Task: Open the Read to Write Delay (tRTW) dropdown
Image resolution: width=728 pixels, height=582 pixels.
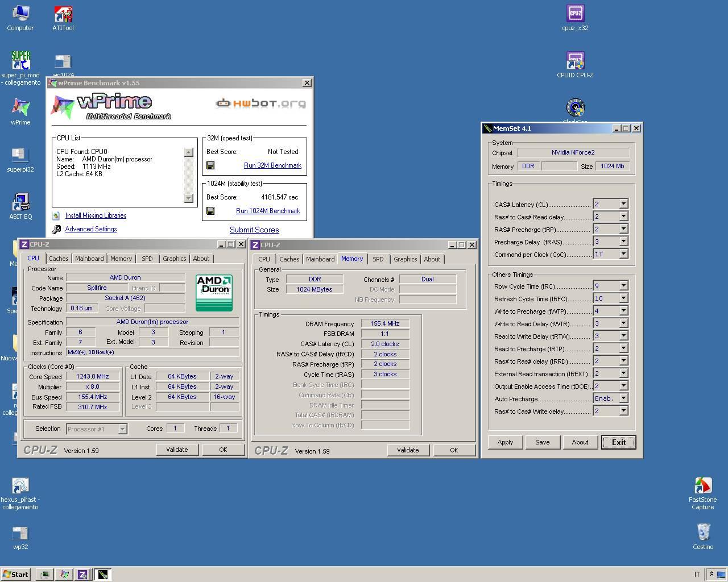Action: [623, 336]
